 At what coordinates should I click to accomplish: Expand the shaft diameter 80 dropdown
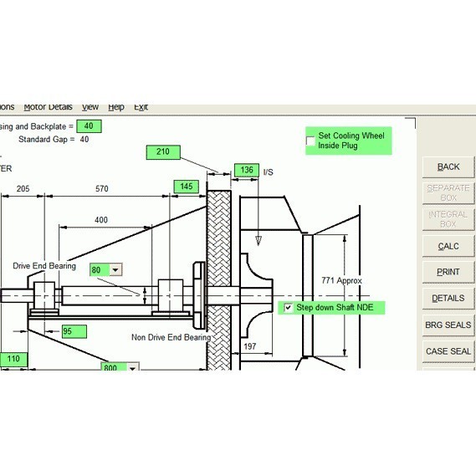115,269
